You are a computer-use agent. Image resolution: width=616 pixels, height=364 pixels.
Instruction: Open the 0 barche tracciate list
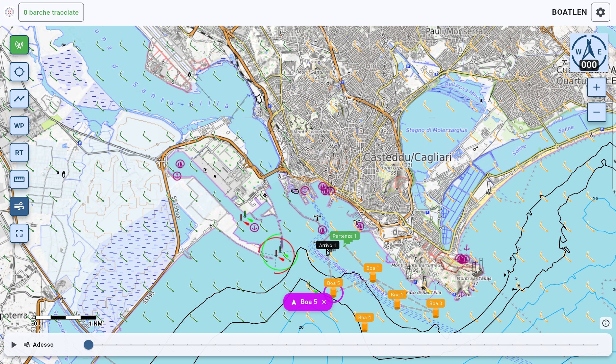point(51,12)
